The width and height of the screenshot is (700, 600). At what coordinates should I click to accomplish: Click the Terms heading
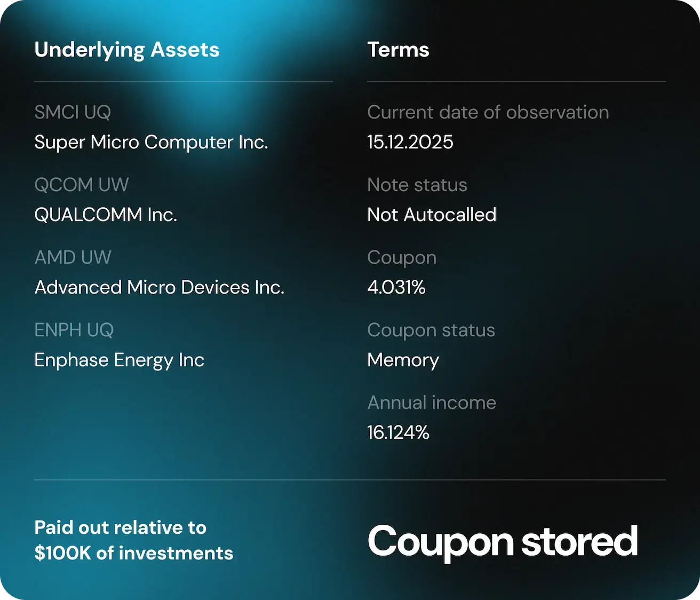(x=398, y=50)
